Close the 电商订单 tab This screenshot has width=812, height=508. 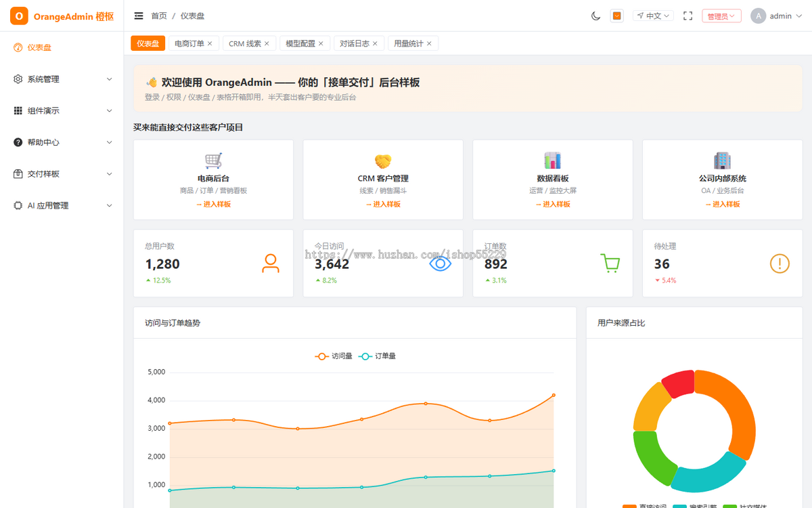210,43
